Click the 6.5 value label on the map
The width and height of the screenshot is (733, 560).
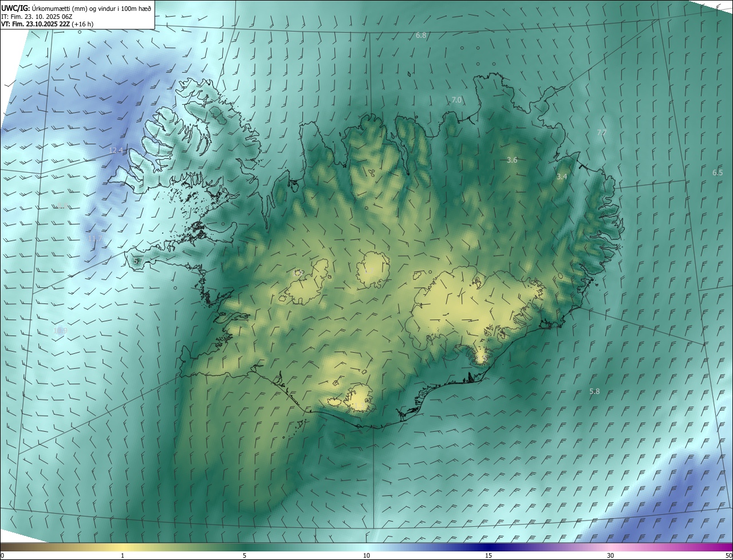tap(718, 172)
